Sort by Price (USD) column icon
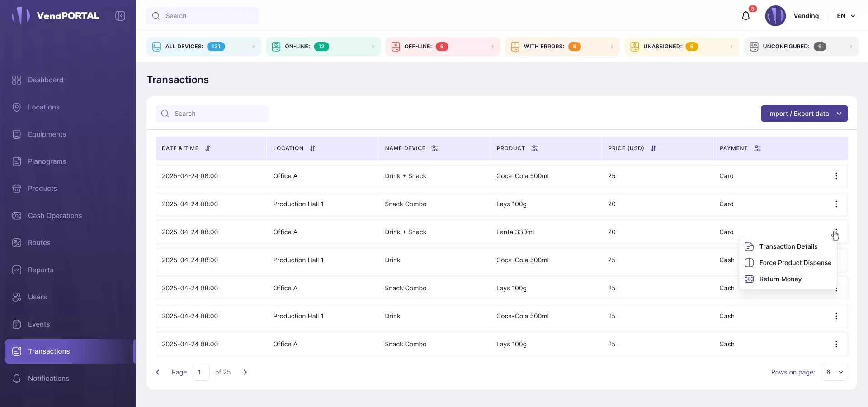Image resolution: width=868 pixels, height=407 pixels. [653, 148]
